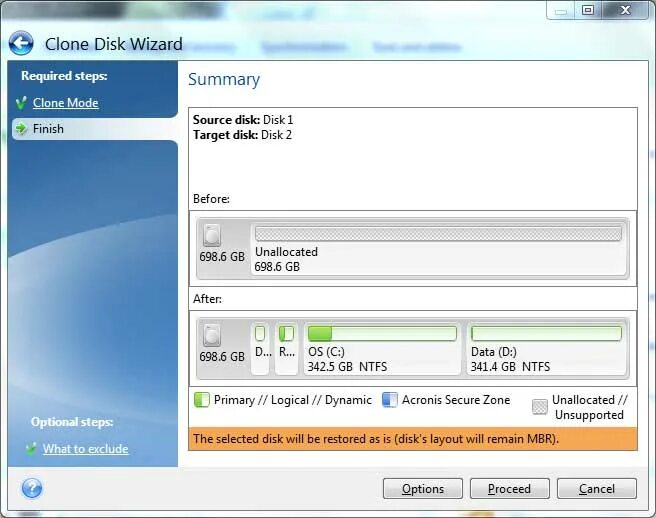Click the Proceed button
This screenshot has width=656, height=518.
point(510,489)
